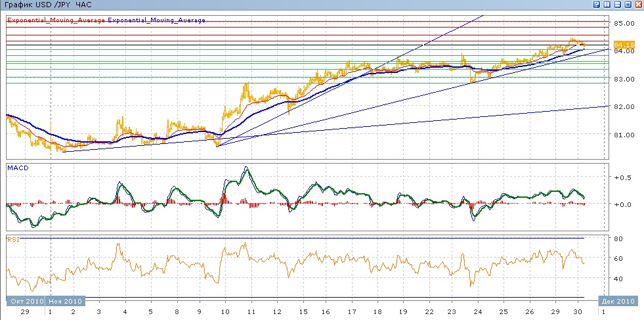Click the red Exponential_Moving_Average legend label

(x=56, y=20)
